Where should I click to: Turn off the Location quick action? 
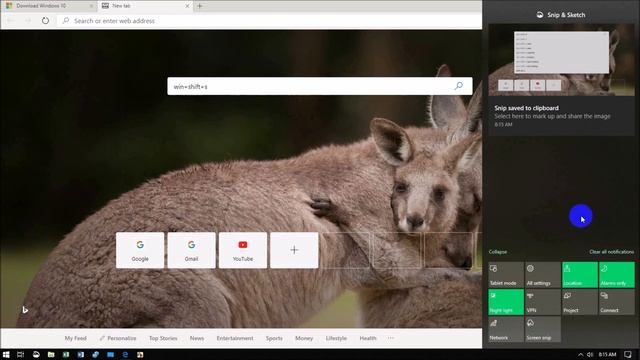(x=580, y=275)
